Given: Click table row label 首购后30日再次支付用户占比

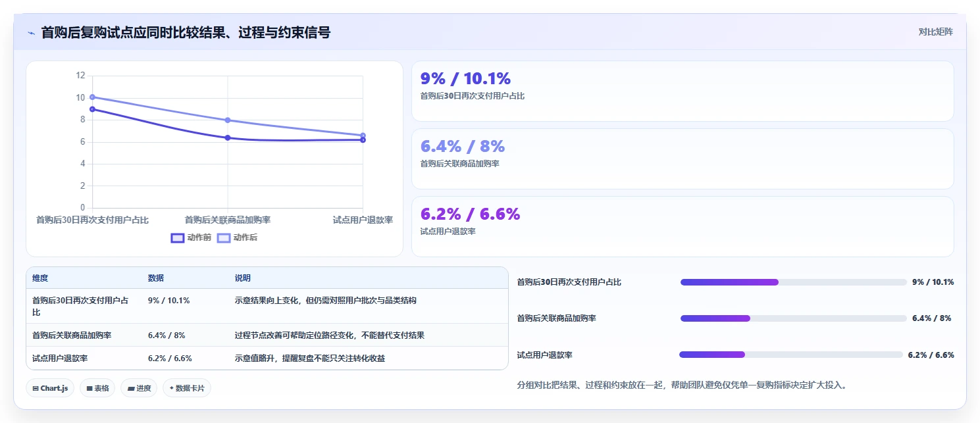Looking at the screenshot, I should 80,307.
